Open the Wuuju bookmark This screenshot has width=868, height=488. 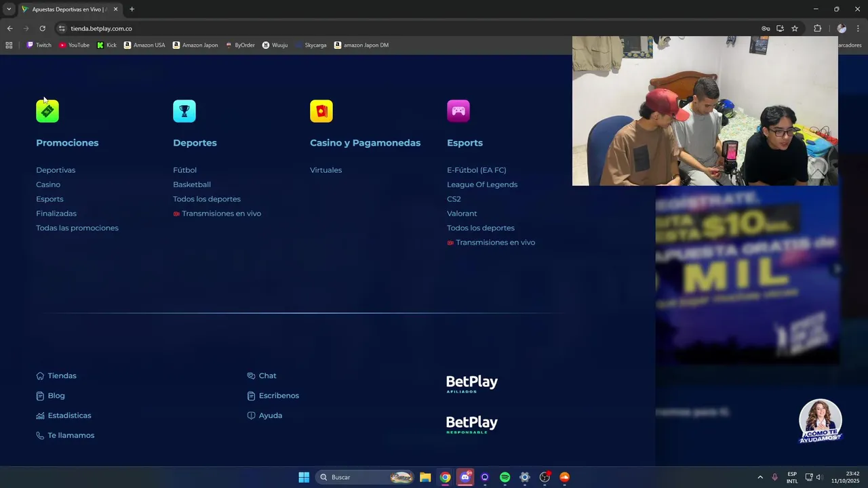click(x=275, y=45)
